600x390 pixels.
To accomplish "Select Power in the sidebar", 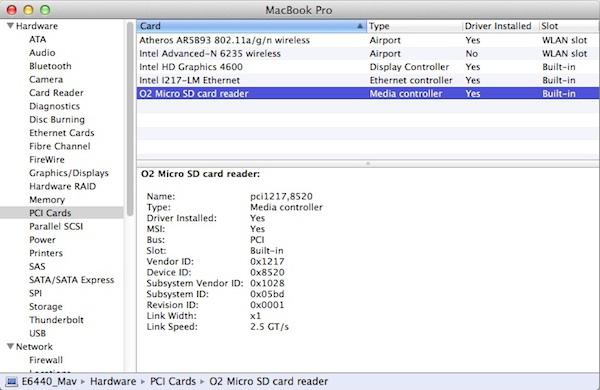I will (x=42, y=240).
